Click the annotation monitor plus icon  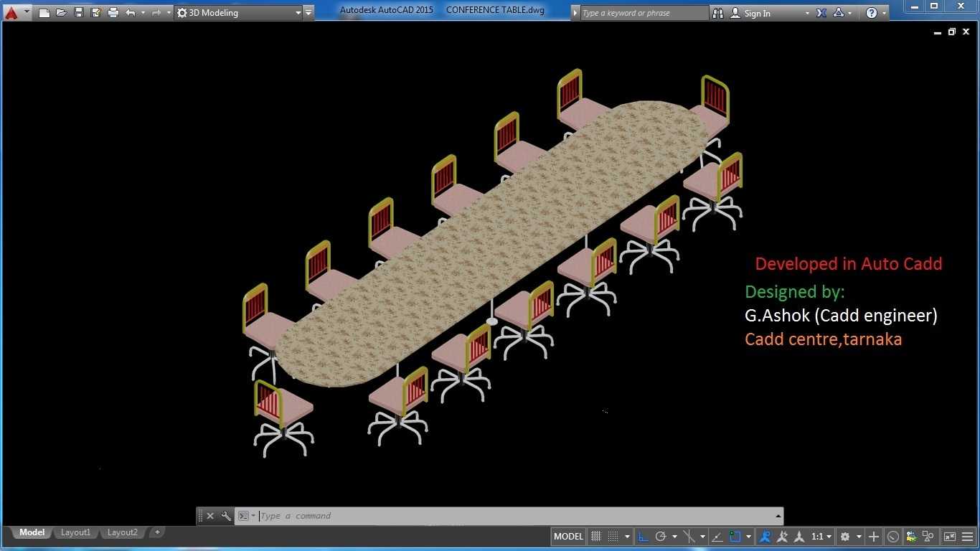[873, 536]
